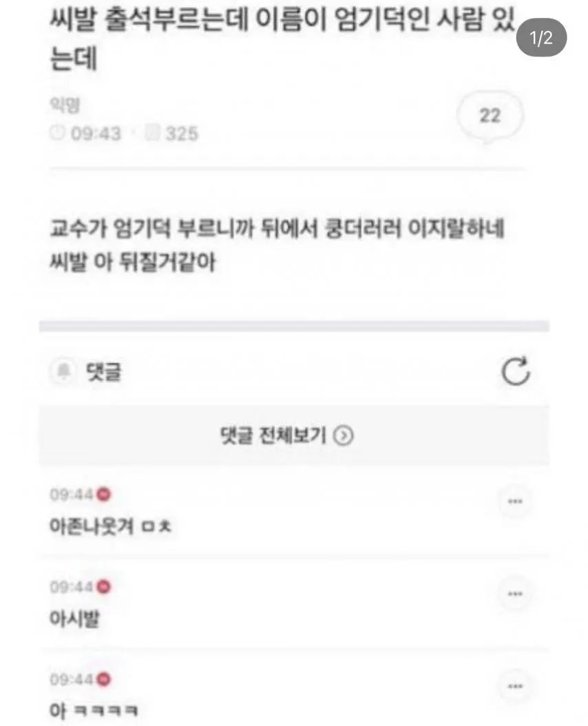This screenshot has width=588, height=726.
Task: Click the view count icon beside 325
Action: 152,133
